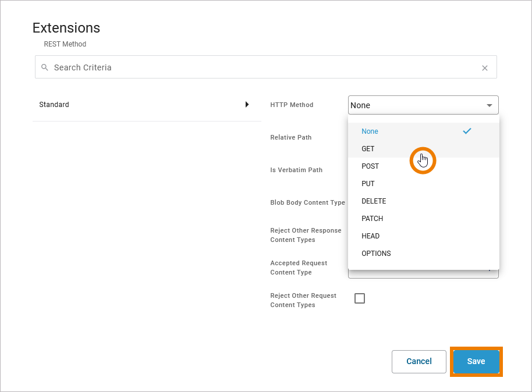This screenshot has width=532, height=392.
Task: Open the HTTP Method dropdown arrow
Action: [489, 105]
